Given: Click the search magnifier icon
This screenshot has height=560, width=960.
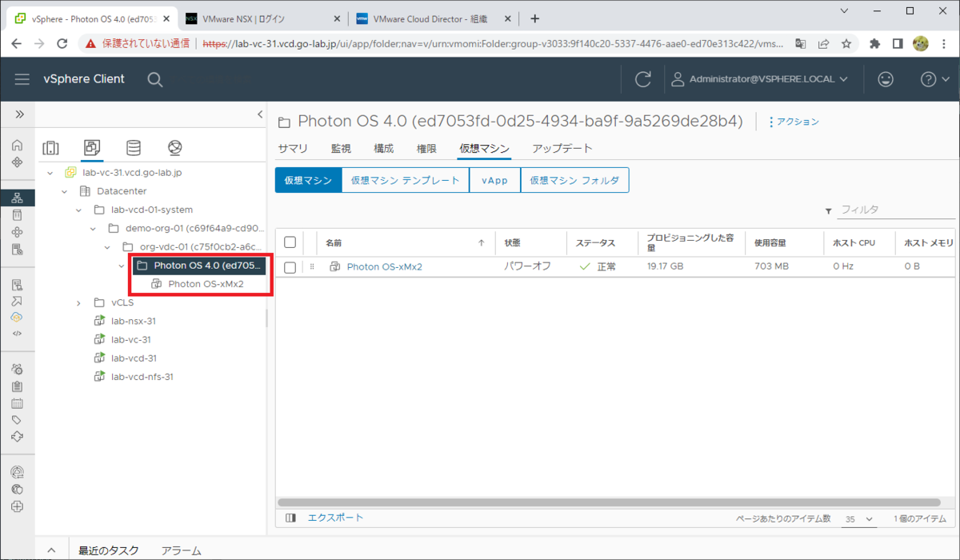Looking at the screenshot, I should coord(155,79).
